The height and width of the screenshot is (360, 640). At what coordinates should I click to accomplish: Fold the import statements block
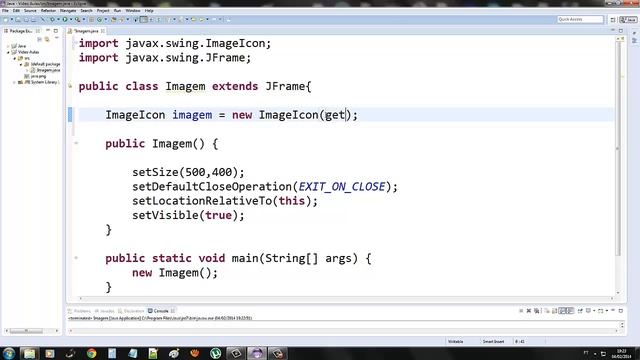tap(76, 43)
